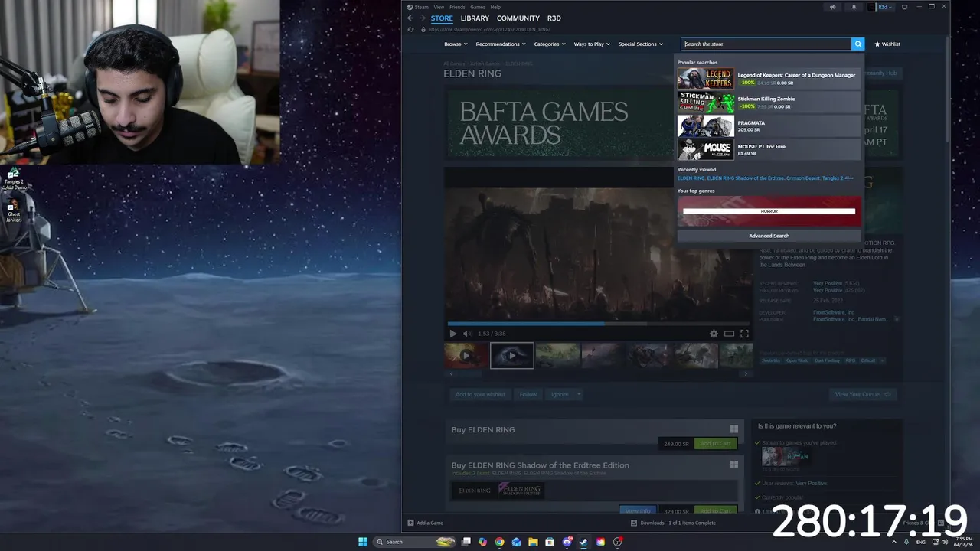Image resolution: width=980 pixels, height=551 pixels.
Task: Open the LIBRARY tab
Action: (475, 18)
